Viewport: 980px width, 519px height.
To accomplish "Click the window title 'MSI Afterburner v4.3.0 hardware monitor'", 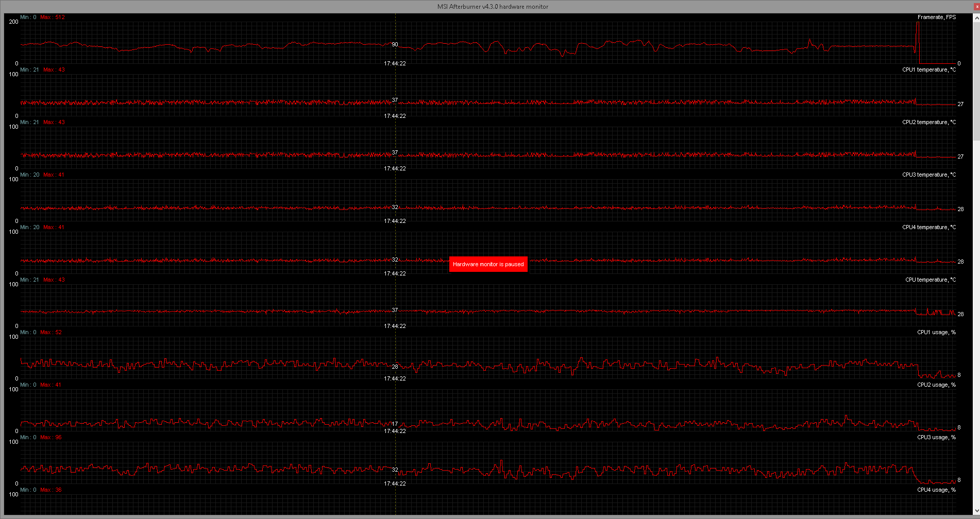I will point(493,6).
